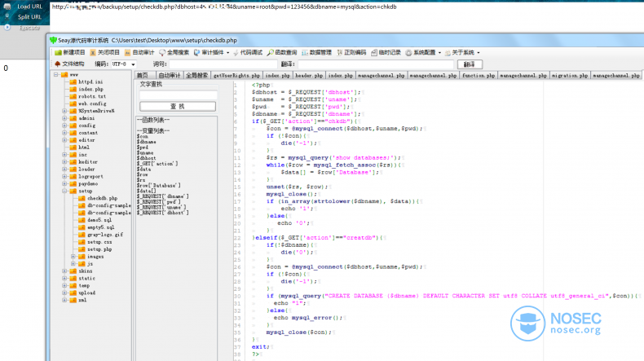Switch to the 首页 home tab

tap(144, 75)
